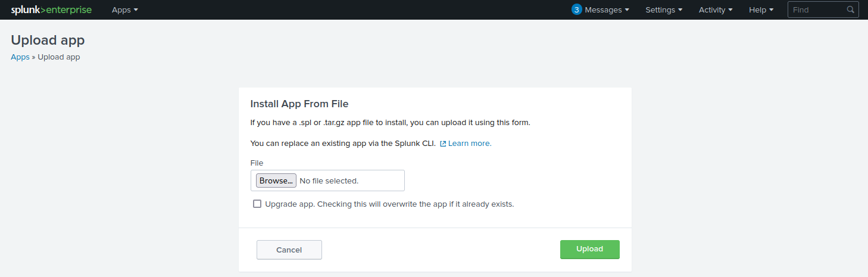Screen dimensions: 868x277
Task: Focus the Find search field
Action: (x=816, y=10)
